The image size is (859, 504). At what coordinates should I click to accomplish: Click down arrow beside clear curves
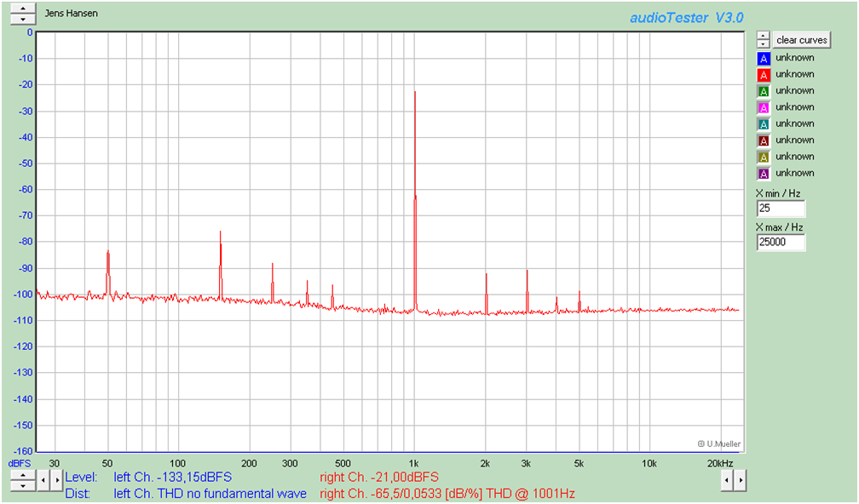click(x=764, y=43)
